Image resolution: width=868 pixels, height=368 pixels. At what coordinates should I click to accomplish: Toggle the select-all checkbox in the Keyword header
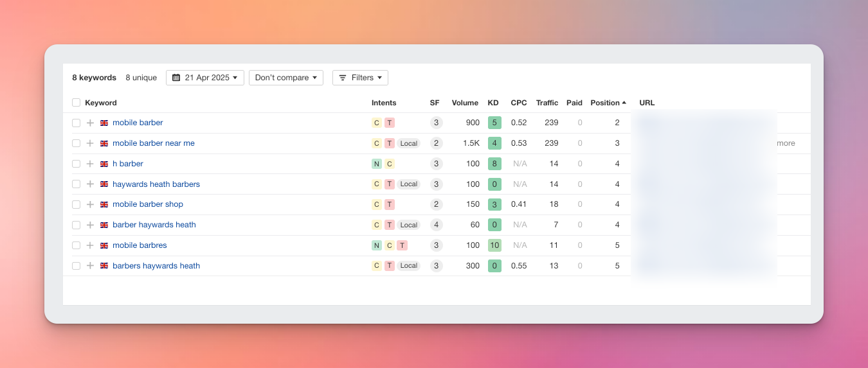pyautogui.click(x=77, y=103)
